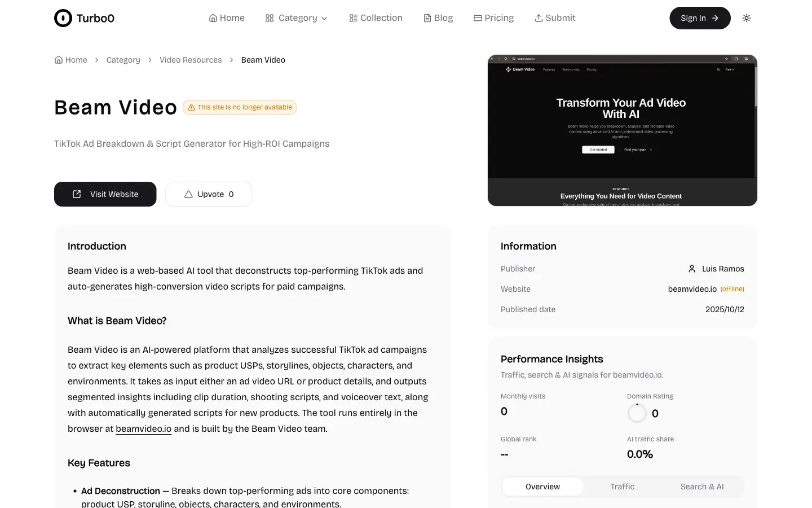The height and width of the screenshot is (508, 812).
Task: Click the beamvideo.io link in the introduction text
Action: [144, 428]
